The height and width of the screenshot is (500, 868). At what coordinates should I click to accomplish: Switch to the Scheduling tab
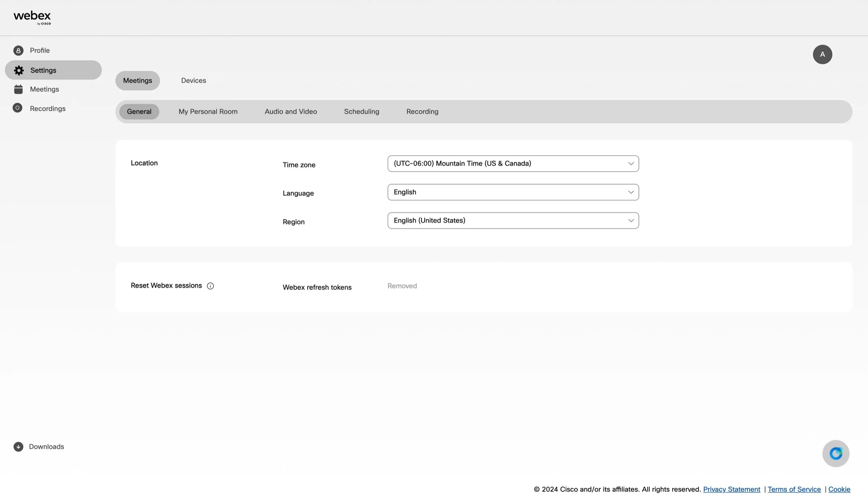click(x=361, y=111)
